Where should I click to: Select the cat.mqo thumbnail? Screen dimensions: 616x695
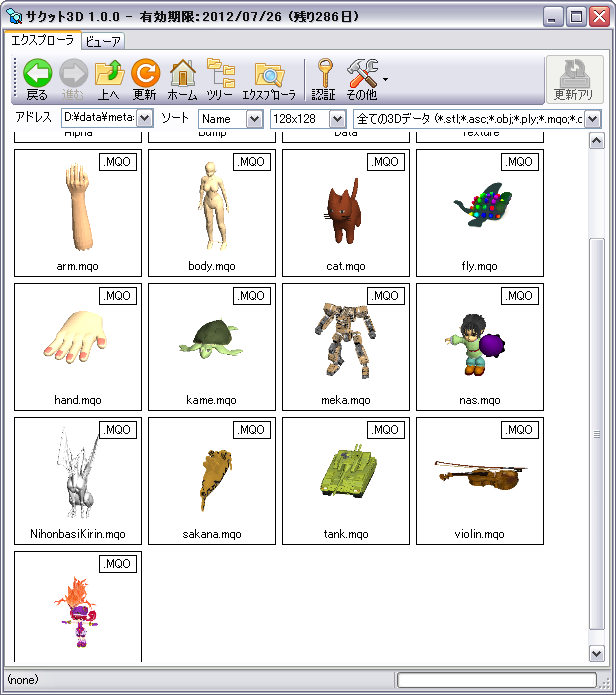point(346,213)
